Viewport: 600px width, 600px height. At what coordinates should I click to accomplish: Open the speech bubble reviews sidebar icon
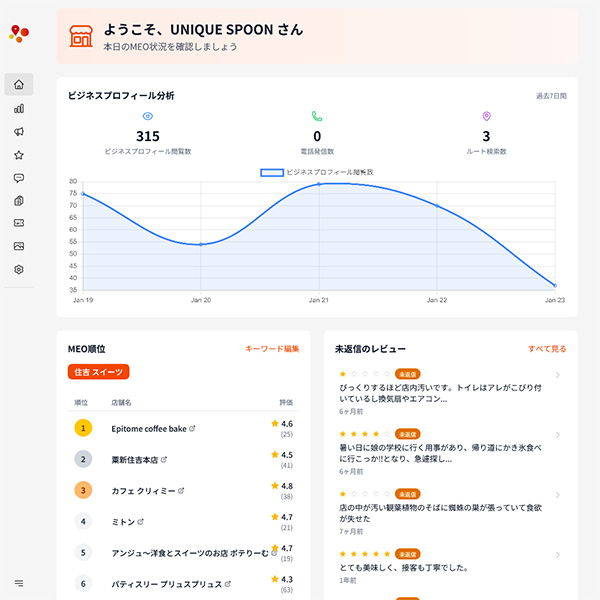click(18, 178)
